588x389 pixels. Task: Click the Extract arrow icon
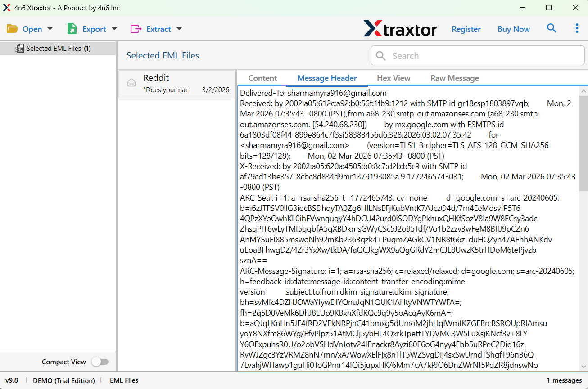click(136, 29)
